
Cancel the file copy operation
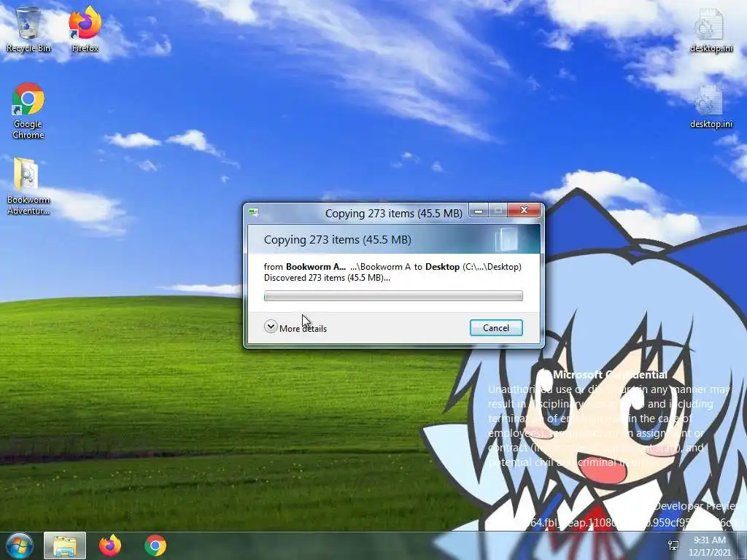[496, 327]
